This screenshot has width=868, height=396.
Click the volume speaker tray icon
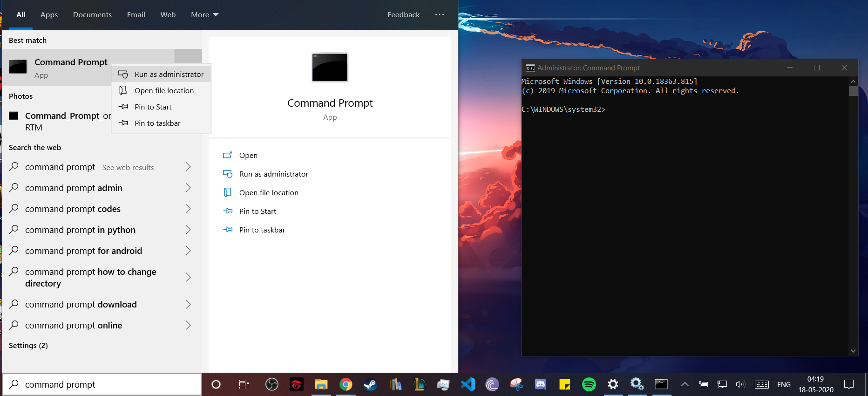pyautogui.click(x=740, y=384)
